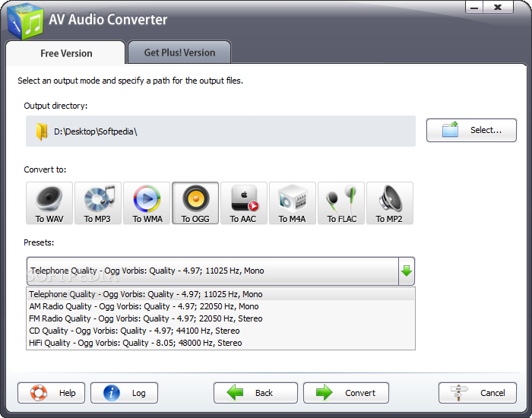Click the AV Audio Converter logo icon

click(25, 22)
